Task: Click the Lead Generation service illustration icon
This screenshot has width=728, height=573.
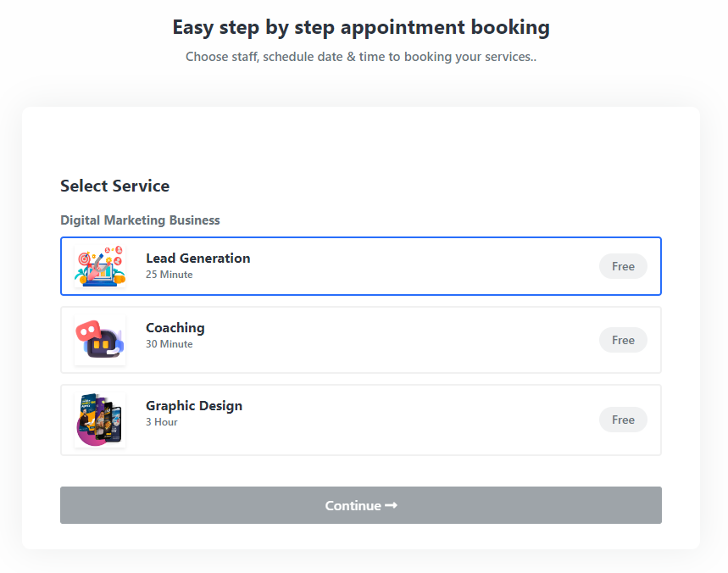Action: coord(100,266)
